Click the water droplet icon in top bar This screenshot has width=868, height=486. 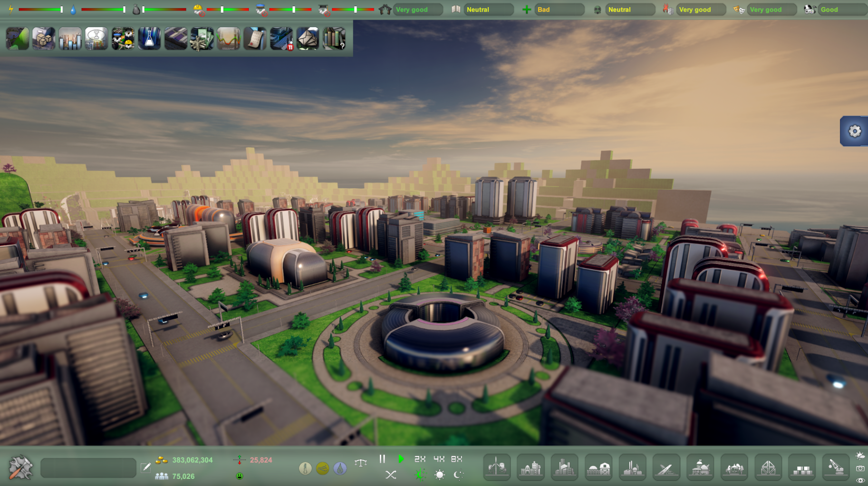pyautogui.click(x=73, y=10)
